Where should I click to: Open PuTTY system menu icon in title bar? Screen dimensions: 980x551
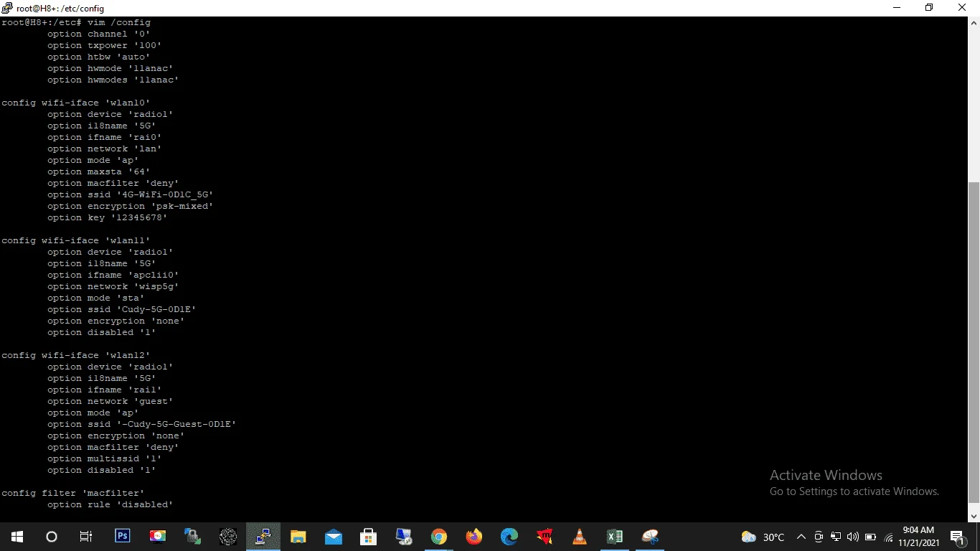click(x=8, y=8)
